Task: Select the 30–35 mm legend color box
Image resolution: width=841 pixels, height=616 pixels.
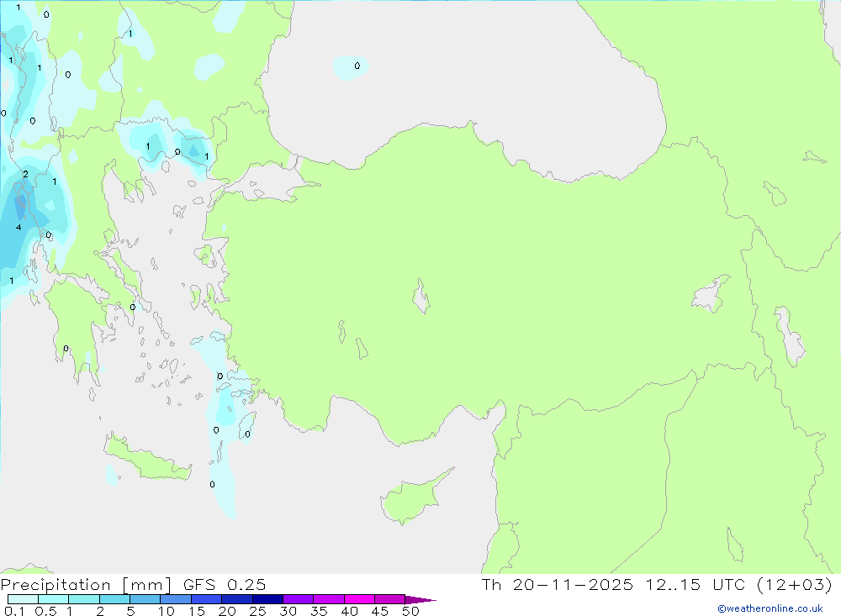Action: tap(299, 599)
